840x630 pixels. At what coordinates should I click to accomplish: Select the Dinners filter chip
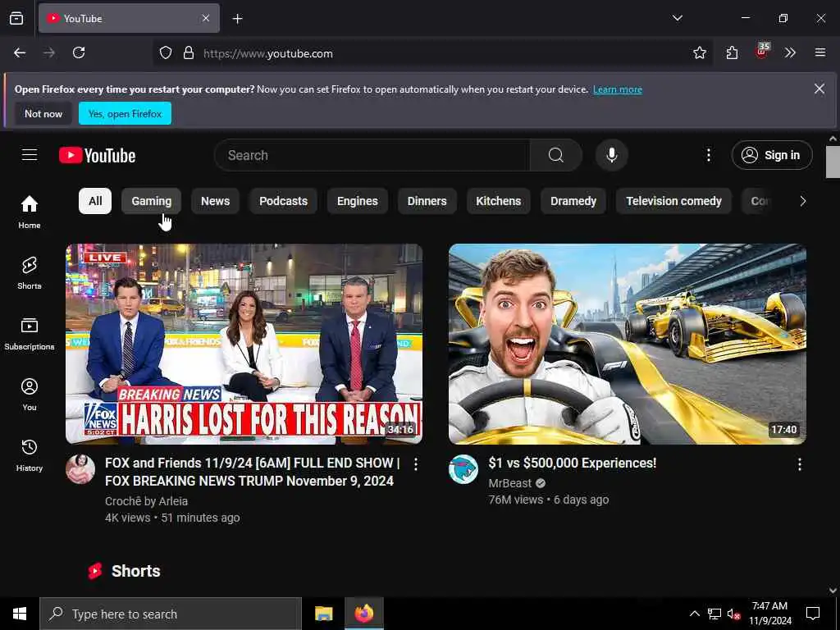point(427,201)
